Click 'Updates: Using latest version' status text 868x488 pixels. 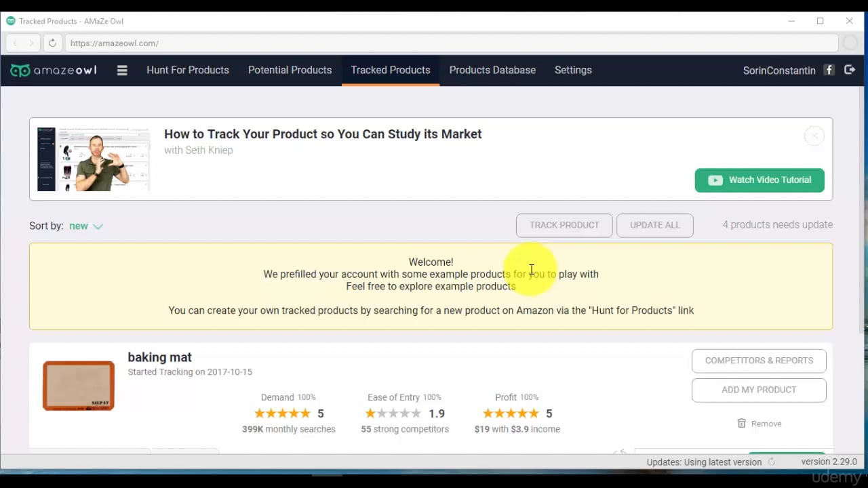point(704,462)
